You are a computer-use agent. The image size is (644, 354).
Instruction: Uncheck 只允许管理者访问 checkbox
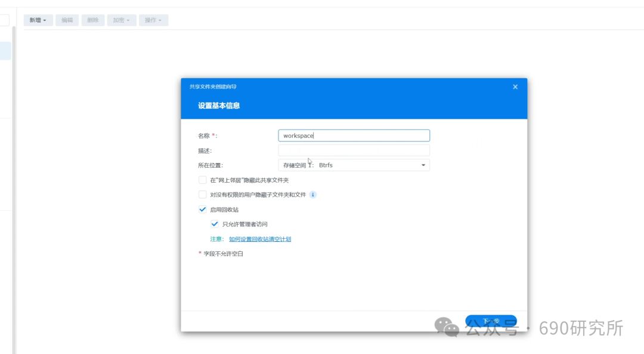pyautogui.click(x=215, y=224)
